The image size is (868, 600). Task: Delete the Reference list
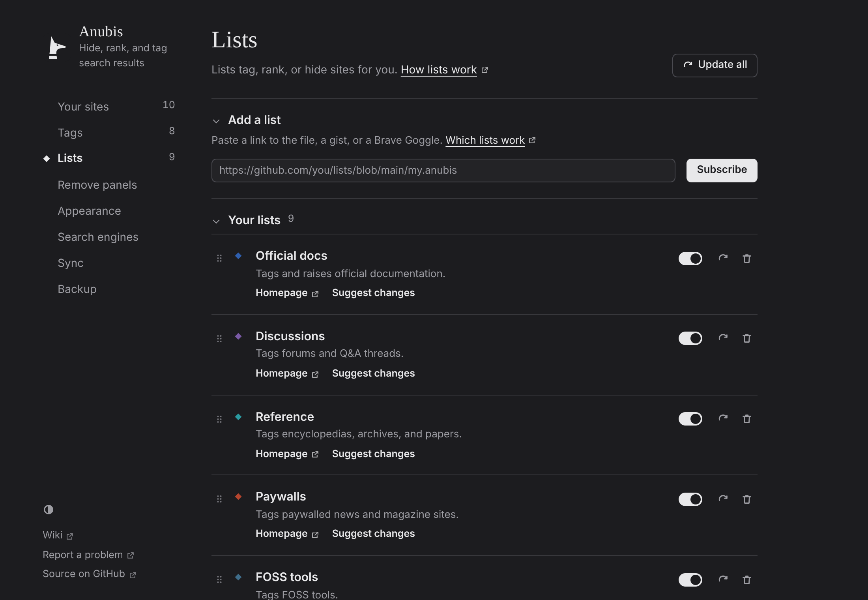coord(747,419)
